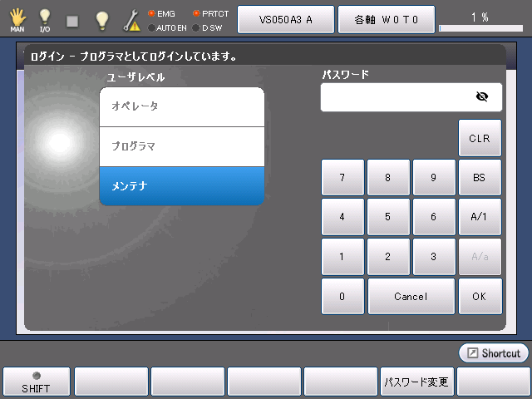The height and width of the screenshot is (399, 532).
Task: Open the Shortcut button
Action: (494, 353)
